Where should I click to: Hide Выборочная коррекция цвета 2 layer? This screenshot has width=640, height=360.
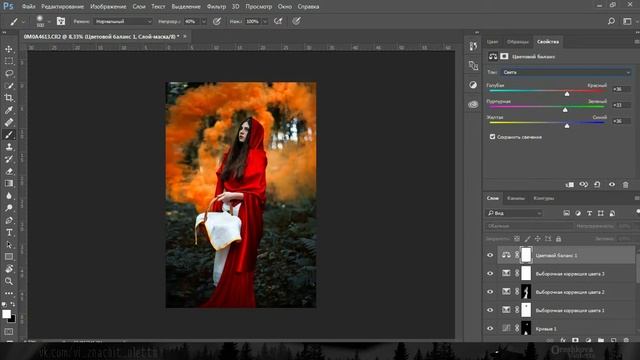490,292
